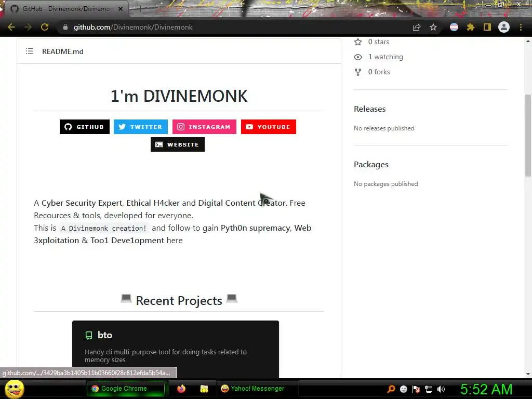Click the search magnifier tray icon
Screen dimensions: 532x399
(391, 389)
